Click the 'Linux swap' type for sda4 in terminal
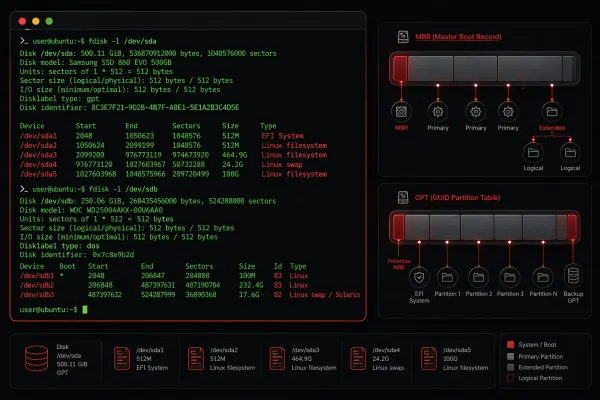 (x=282, y=165)
